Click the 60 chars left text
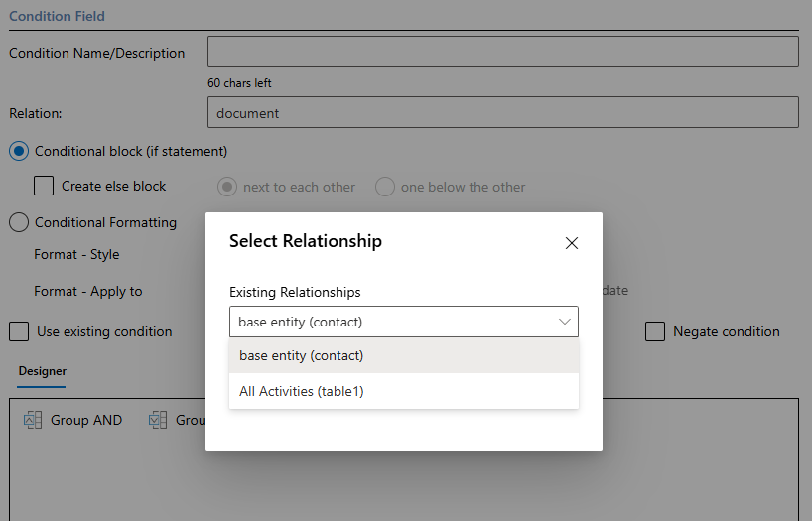812x521 pixels. 239,83
